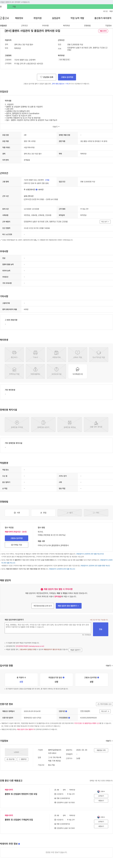113x868 pixels.
Task: Click the heart icon on 관심정보 등록
Action: tap(41, 77)
